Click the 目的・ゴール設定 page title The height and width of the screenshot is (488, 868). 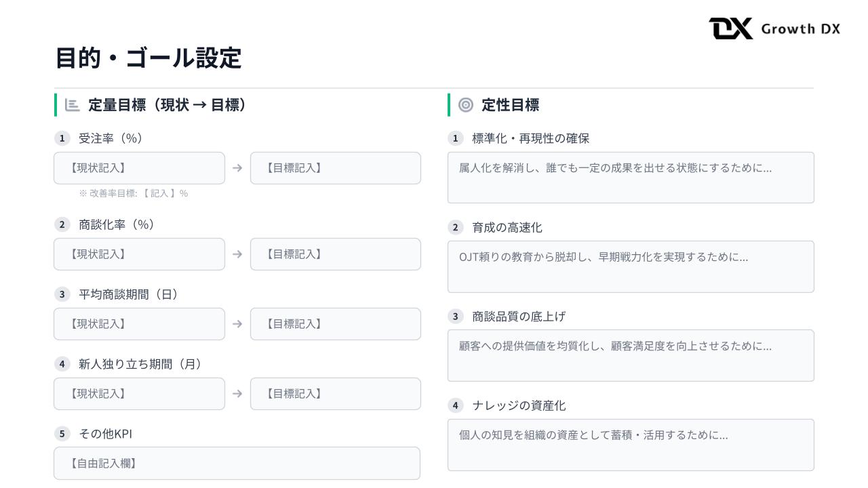148,58
